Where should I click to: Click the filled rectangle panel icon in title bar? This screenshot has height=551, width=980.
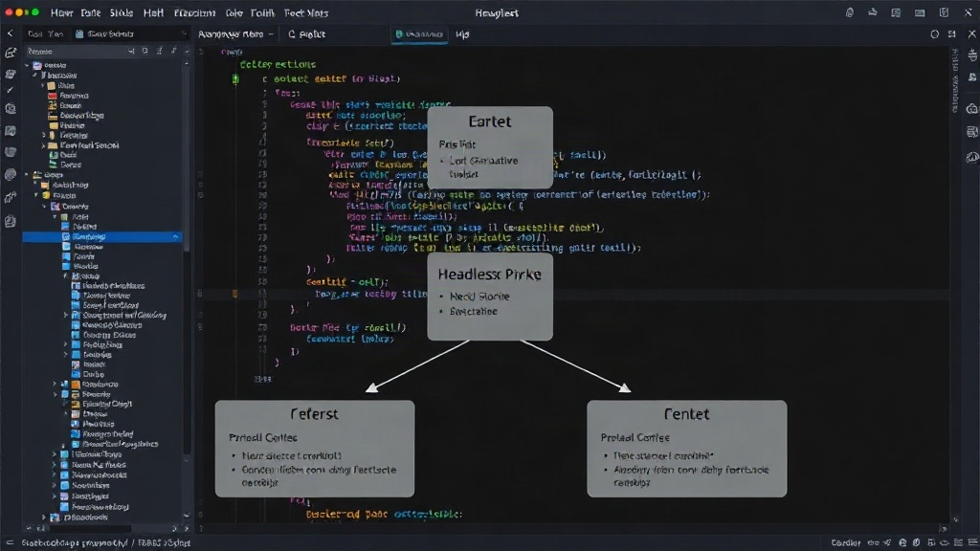coord(920,12)
